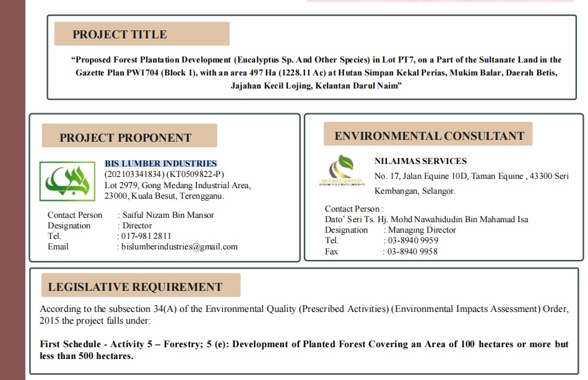The image size is (588, 380).
Task: Click the line '2015 the project falls under:'
Action: (95, 321)
